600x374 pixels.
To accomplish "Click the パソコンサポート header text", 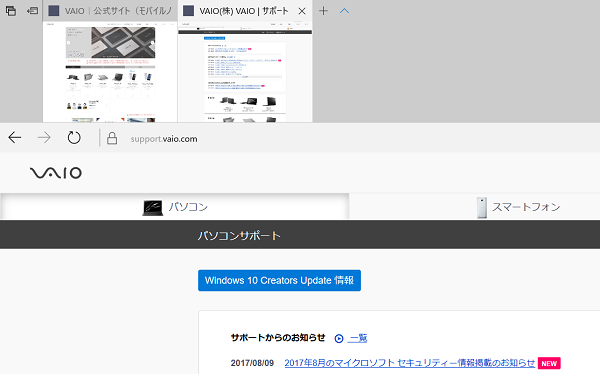I will pos(239,235).
